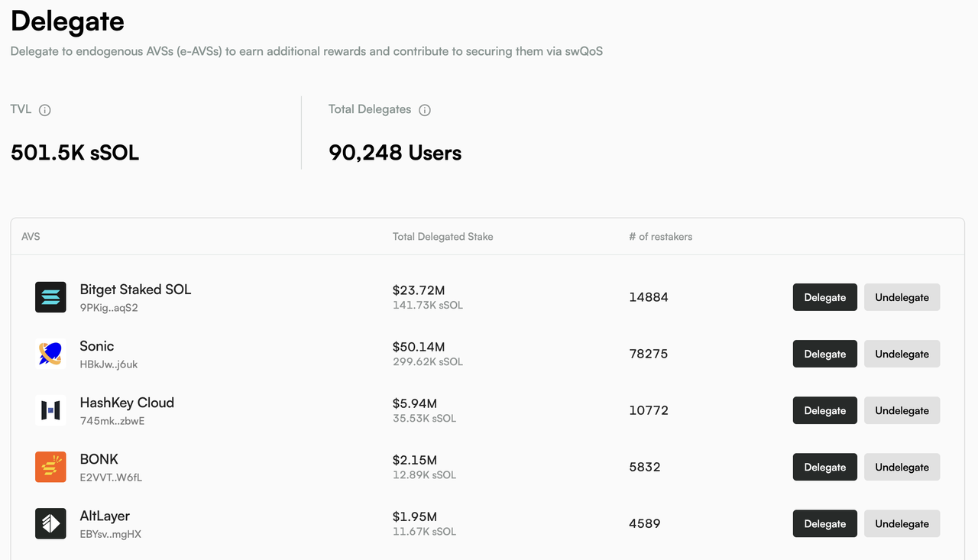The image size is (978, 560).
Task: Delegate to Bitget Staked SOL
Action: [824, 297]
